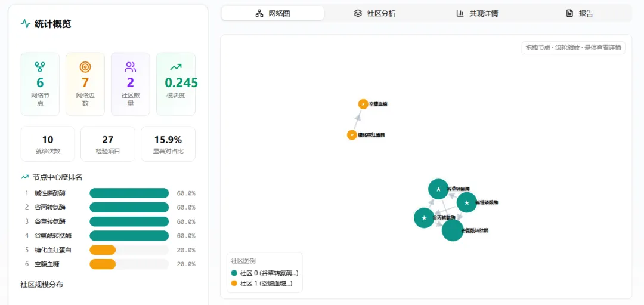
Task: Click the 统计概览 pulse icon
Action: [26, 24]
